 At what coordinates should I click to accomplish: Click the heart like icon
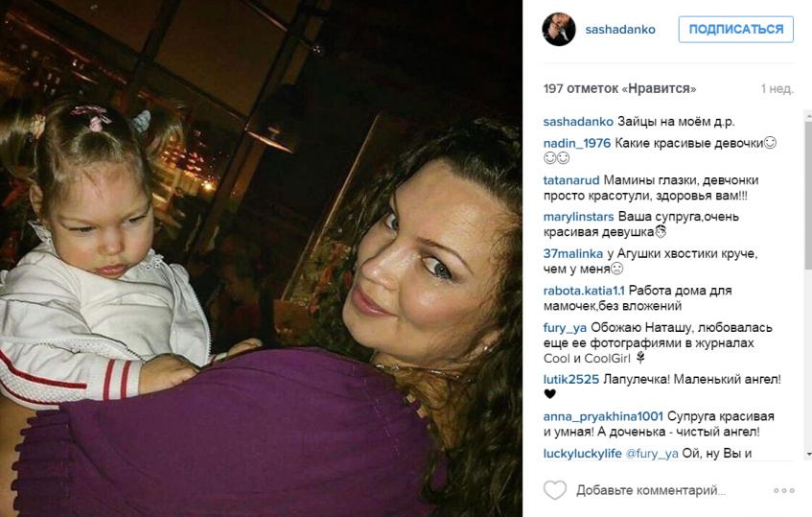click(x=555, y=490)
